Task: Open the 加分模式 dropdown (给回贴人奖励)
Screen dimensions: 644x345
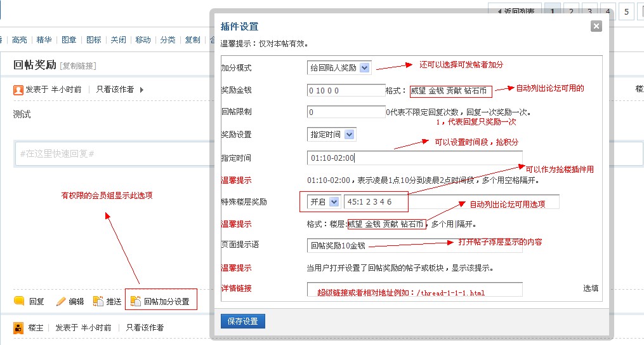Action: 339,68
